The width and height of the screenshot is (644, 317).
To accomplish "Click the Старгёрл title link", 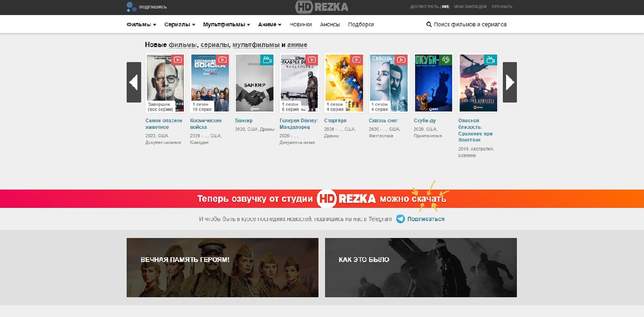I will tap(335, 121).
